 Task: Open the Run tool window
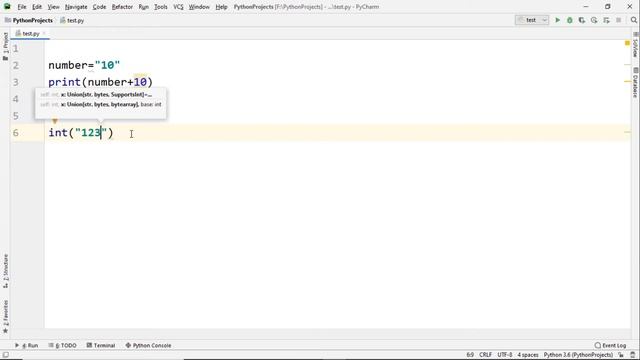point(27,345)
